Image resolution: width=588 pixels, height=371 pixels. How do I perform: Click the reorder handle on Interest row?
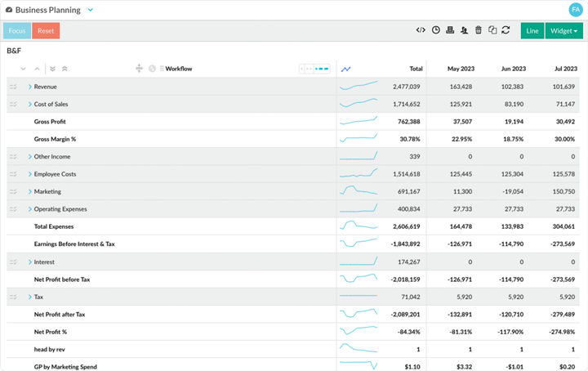13,261
